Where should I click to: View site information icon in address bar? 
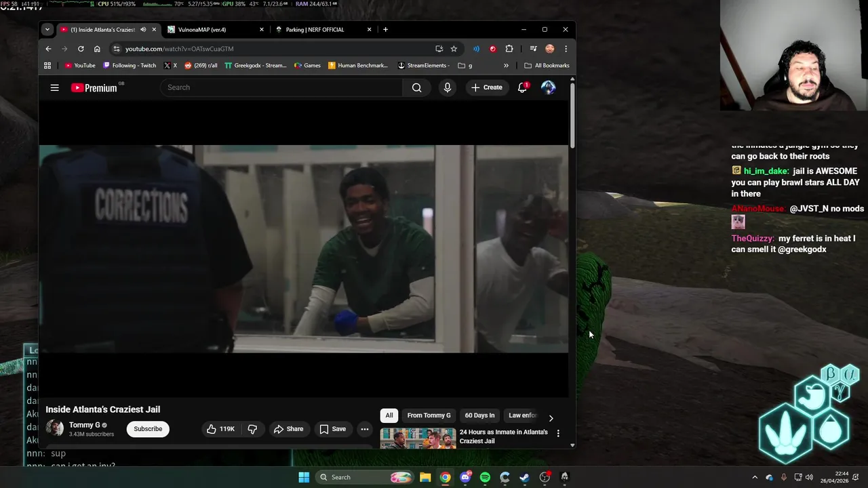[x=117, y=49]
